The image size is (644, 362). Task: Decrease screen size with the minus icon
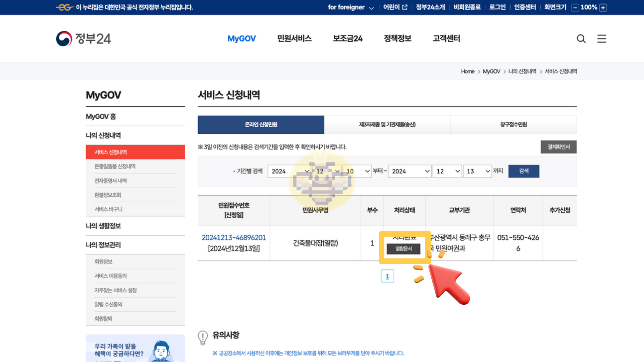tap(575, 7)
